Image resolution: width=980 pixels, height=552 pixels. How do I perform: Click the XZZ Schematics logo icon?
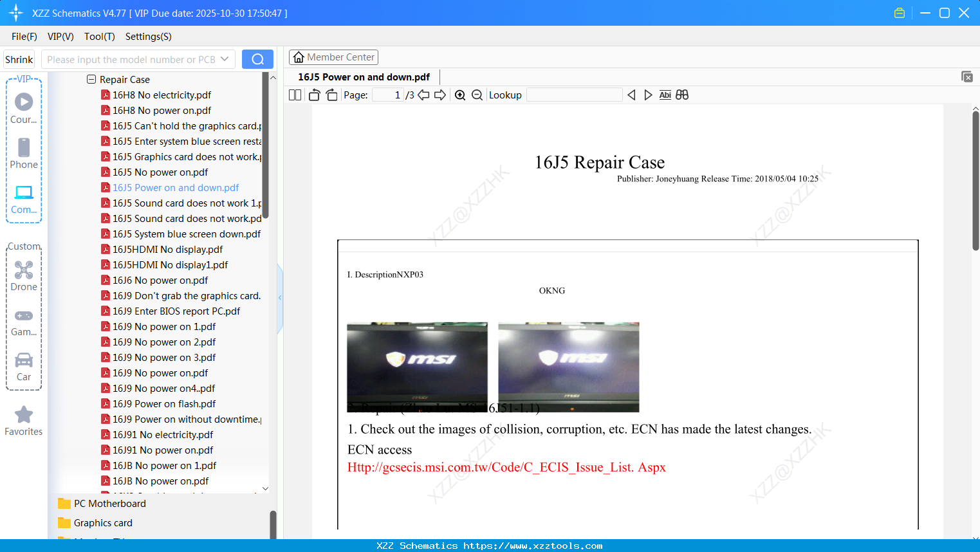pos(15,13)
